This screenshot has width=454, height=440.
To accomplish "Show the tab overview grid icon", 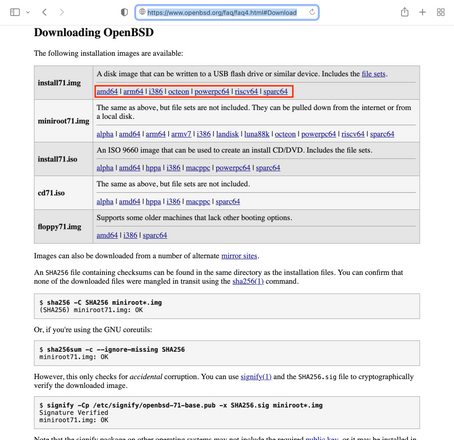I will tap(441, 12).
